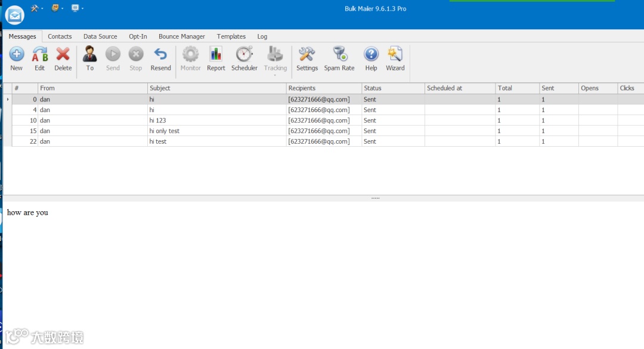This screenshot has height=349, width=644.
Task: Switch to the Bounce Manager tab
Action: pos(181,36)
